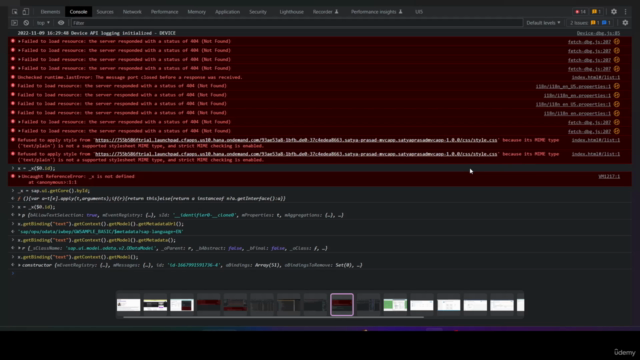
Task: Open the console settings gear icon
Action: (625, 23)
